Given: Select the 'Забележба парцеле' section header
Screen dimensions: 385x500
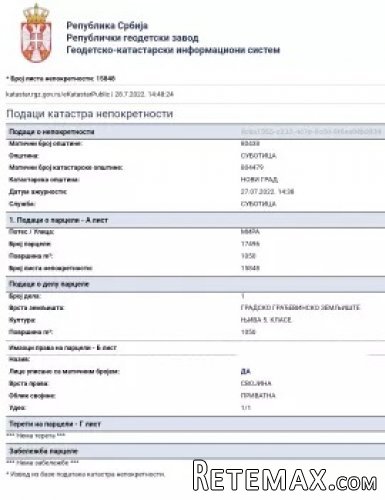Looking at the screenshot, I should 195,451.
